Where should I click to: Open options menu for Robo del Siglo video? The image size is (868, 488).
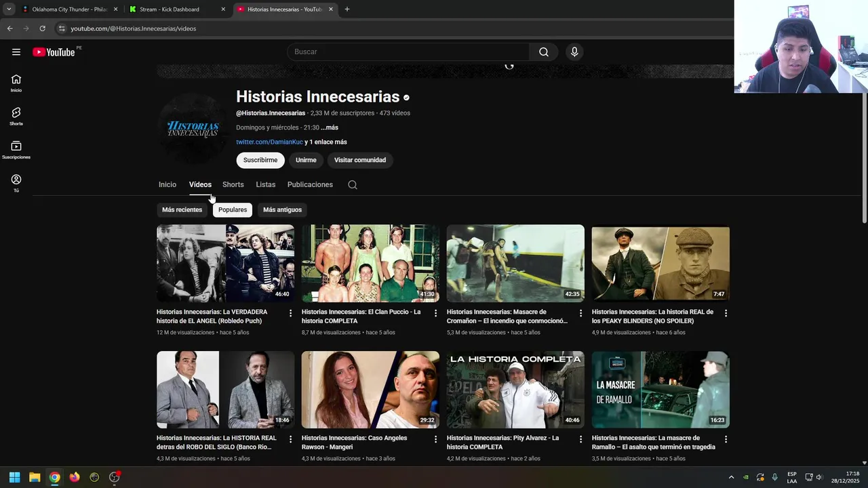[x=290, y=439]
